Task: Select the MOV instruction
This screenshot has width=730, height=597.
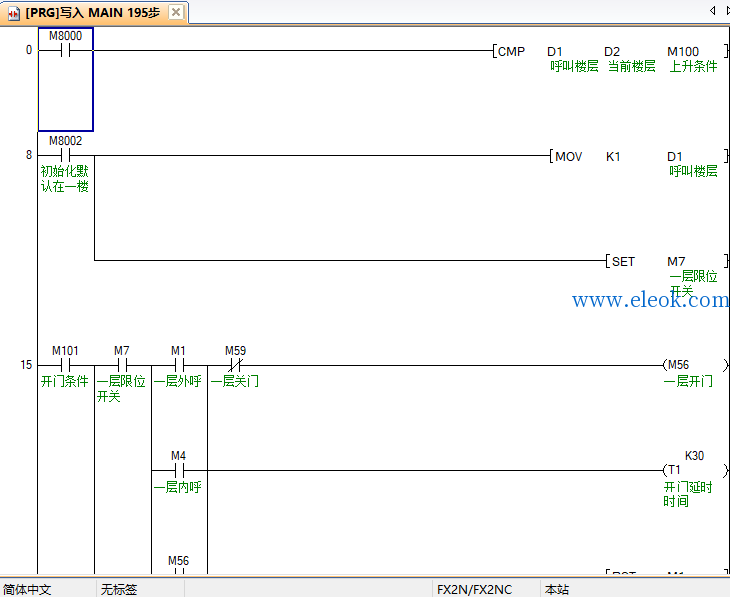Action: (568, 156)
